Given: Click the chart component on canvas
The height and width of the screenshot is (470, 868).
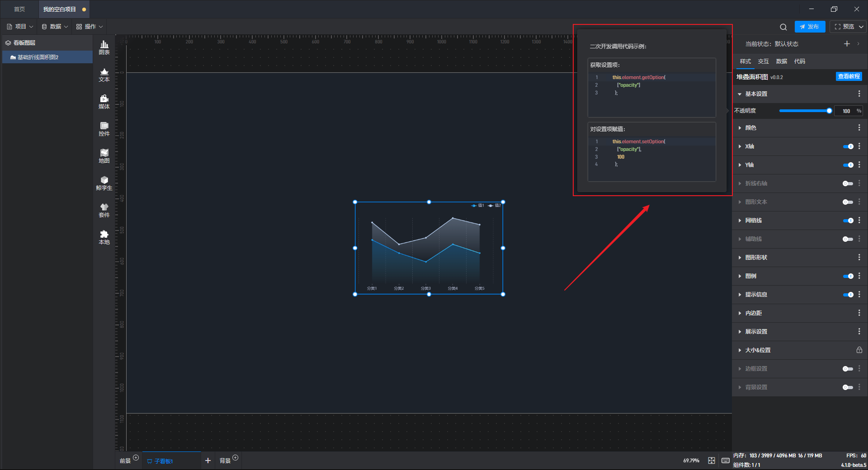Looking at the screenshot, I should coord(429,248).
